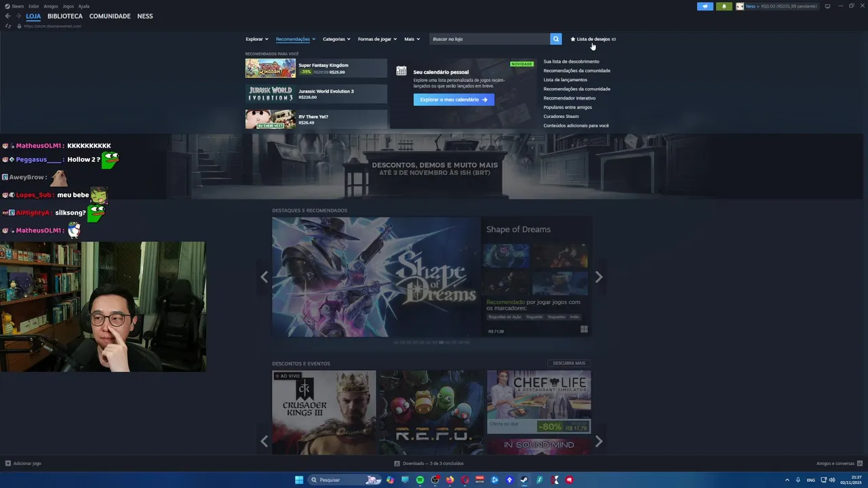Open the NESS profile tab
Image resolution: width=868 pixels, height=488 pixels.
145,16
